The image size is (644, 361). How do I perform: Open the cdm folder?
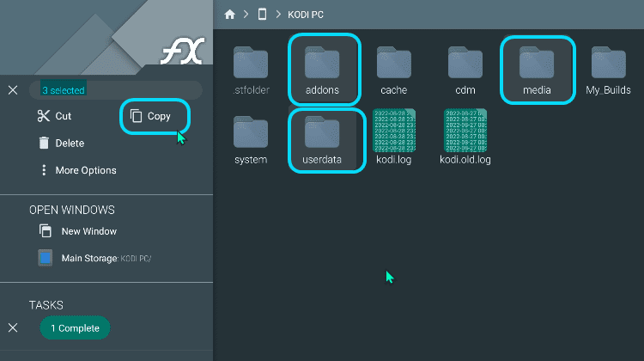point(465,70)
